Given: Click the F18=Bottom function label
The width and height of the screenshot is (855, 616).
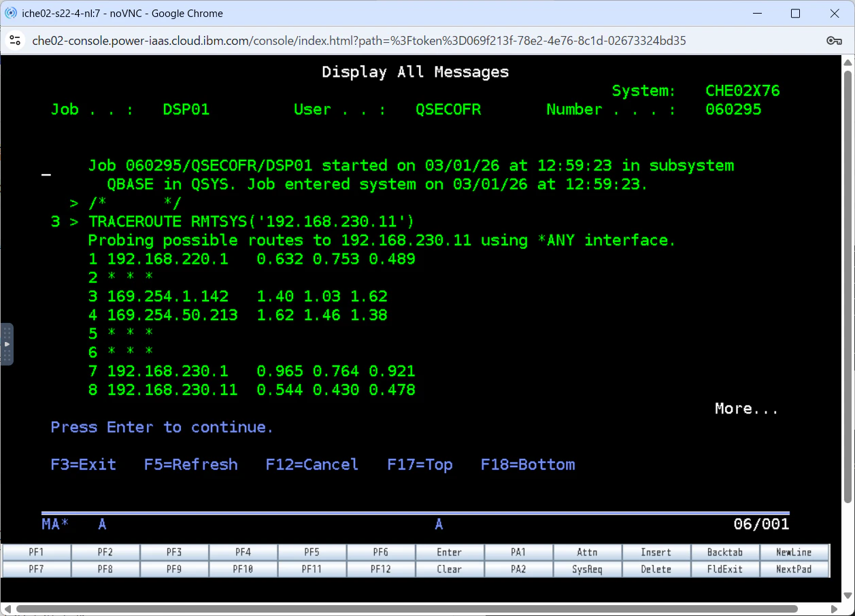Looking at the screenshot, I should pyautogui.click(x=528, y=464).
